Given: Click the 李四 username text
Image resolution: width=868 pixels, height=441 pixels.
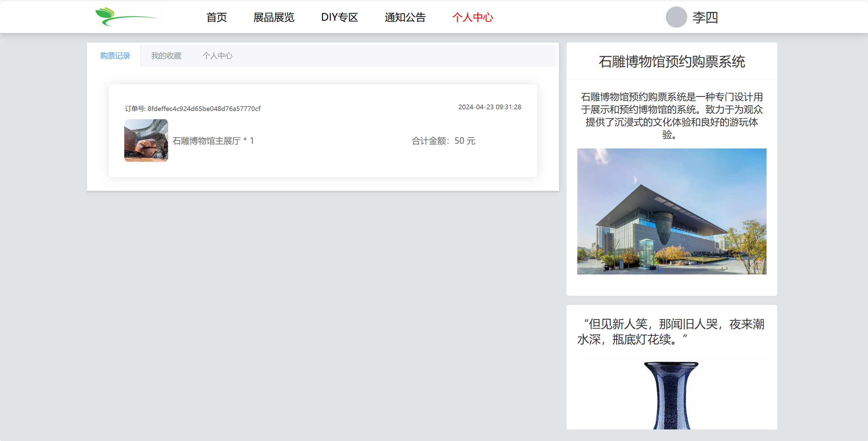Looking at the screenshot, I should pos(705,17).
